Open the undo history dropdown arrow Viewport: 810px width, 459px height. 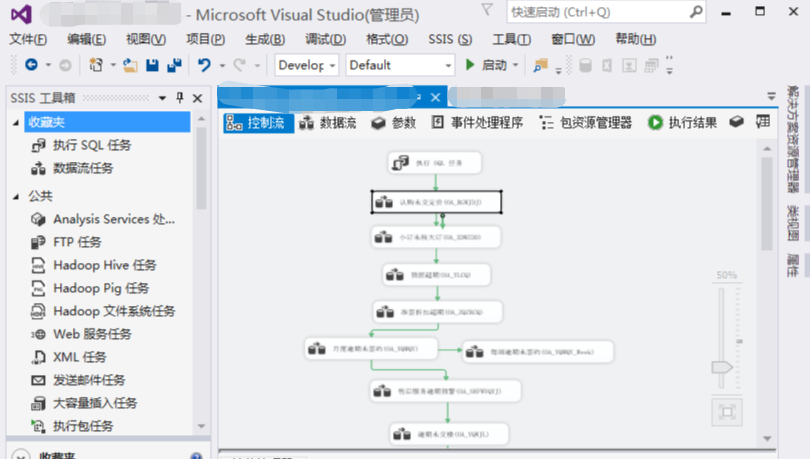coord(222,66)
